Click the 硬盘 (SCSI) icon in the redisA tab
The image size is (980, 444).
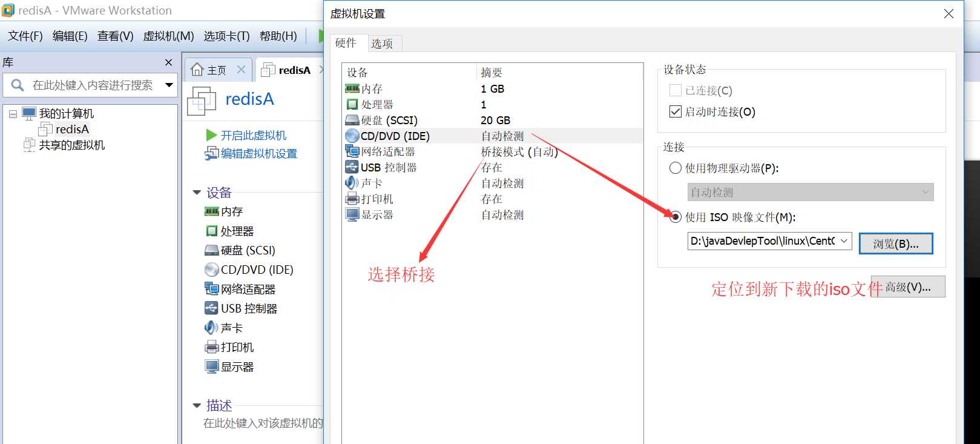(x=211, y=250)
